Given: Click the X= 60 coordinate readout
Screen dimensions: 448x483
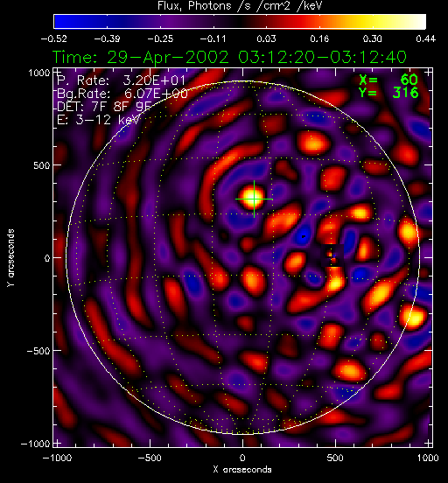Looking at the screenshot, I should pyautogui.click(x=388, y=80).
